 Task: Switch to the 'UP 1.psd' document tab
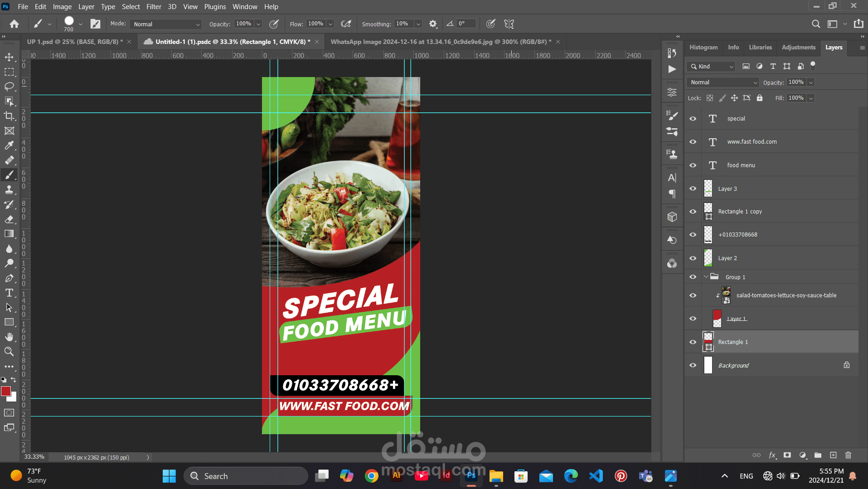point(75,42)
